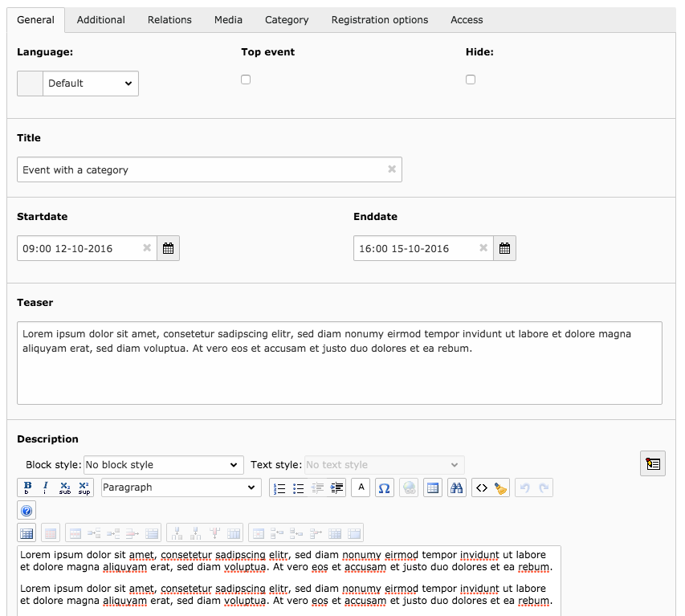685x616 pixels.
Task: Open the Paragraph format dropdown
Action: (181, 487)
